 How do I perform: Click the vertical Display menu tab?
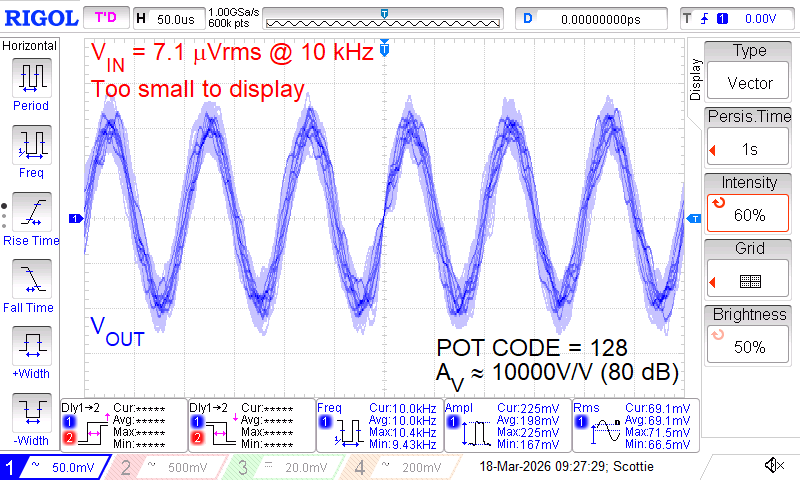pyautogui.click(x=695, y=80)
